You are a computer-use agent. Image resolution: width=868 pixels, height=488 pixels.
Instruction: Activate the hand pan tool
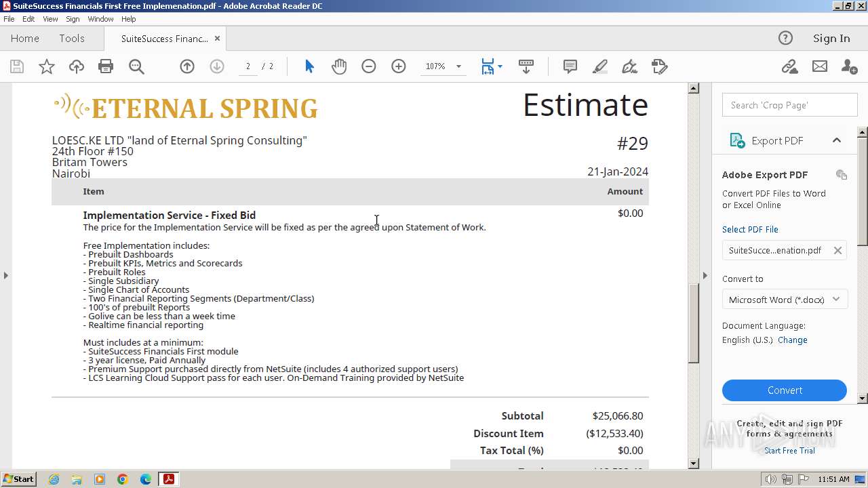(339, 66)
